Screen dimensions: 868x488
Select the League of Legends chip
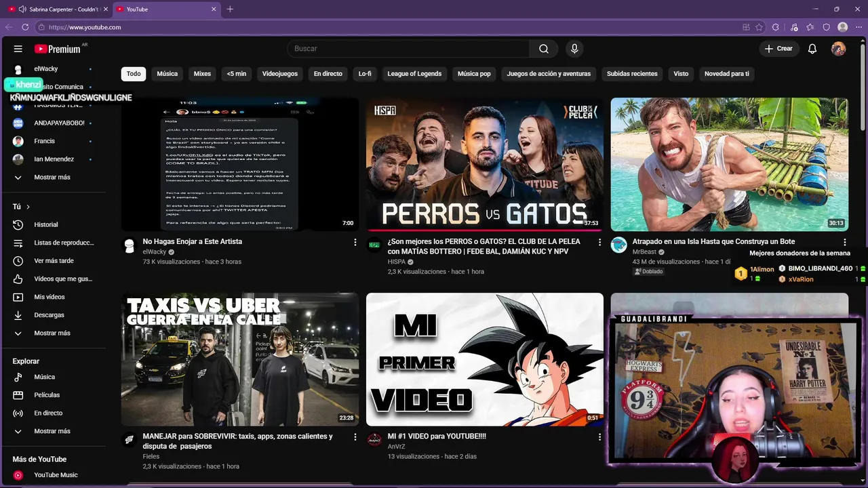tap(414, 74)
